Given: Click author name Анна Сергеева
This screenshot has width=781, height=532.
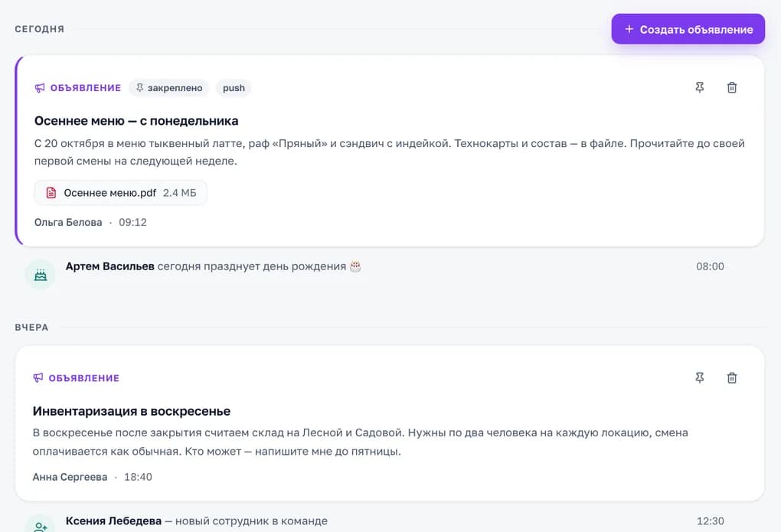Looking at the screenshot, I should (70, 477).
